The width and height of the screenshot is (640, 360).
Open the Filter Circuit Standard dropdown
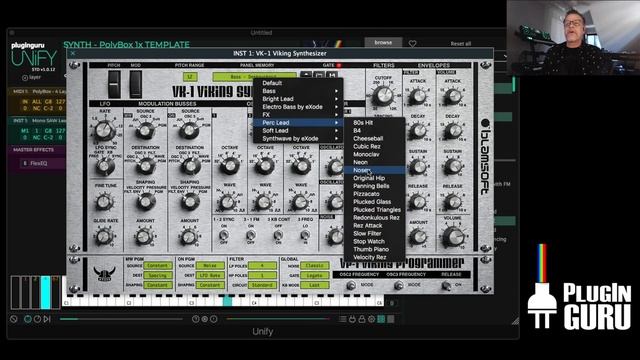pyautogui.click(x=262, y=285)
